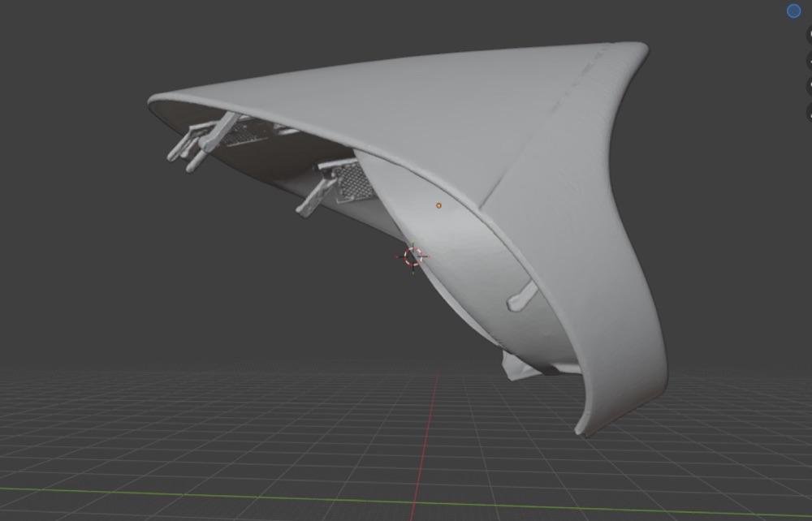Click the left pointed tip of the hull
This screenshot has height=521, width=812.
click(153, 102)
